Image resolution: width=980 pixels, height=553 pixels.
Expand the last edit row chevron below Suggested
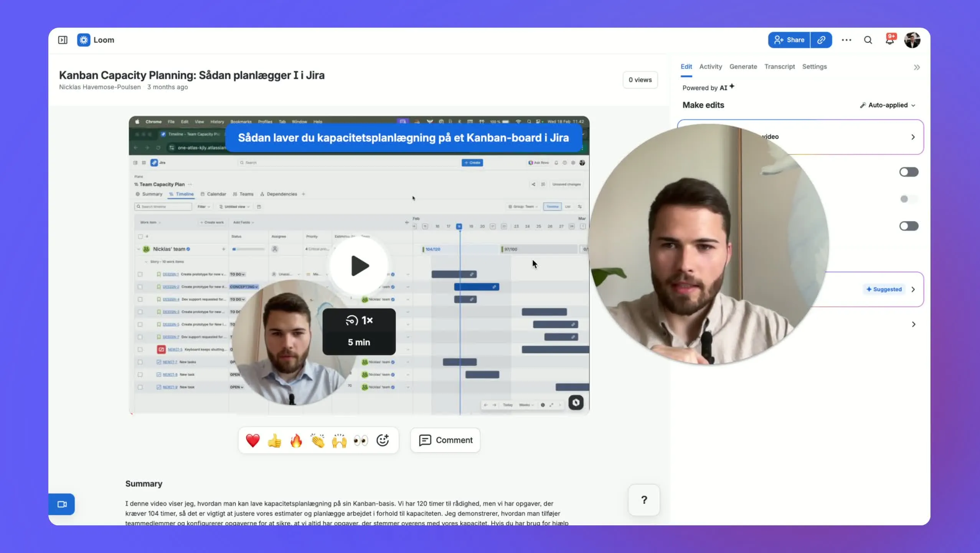[x=913, y=325]
